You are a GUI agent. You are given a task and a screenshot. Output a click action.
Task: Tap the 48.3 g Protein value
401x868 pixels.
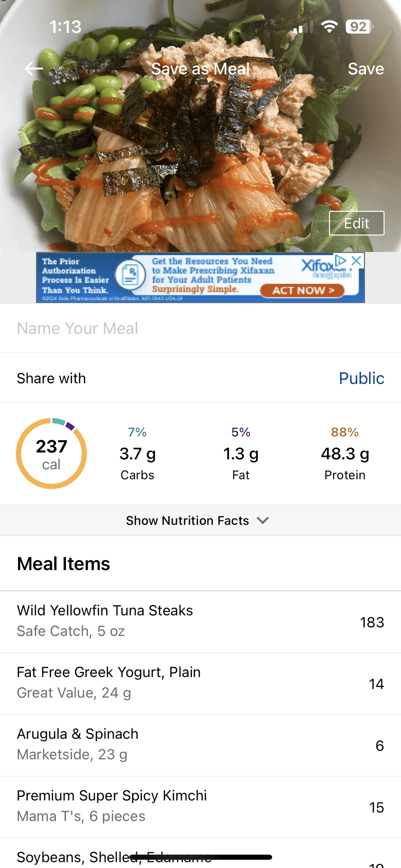345,454
